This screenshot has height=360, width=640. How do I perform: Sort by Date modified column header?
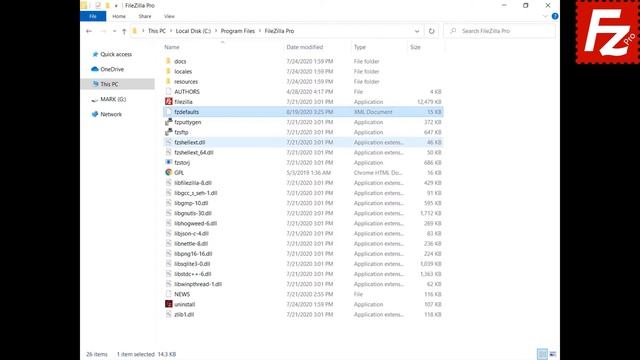point(304,47)
